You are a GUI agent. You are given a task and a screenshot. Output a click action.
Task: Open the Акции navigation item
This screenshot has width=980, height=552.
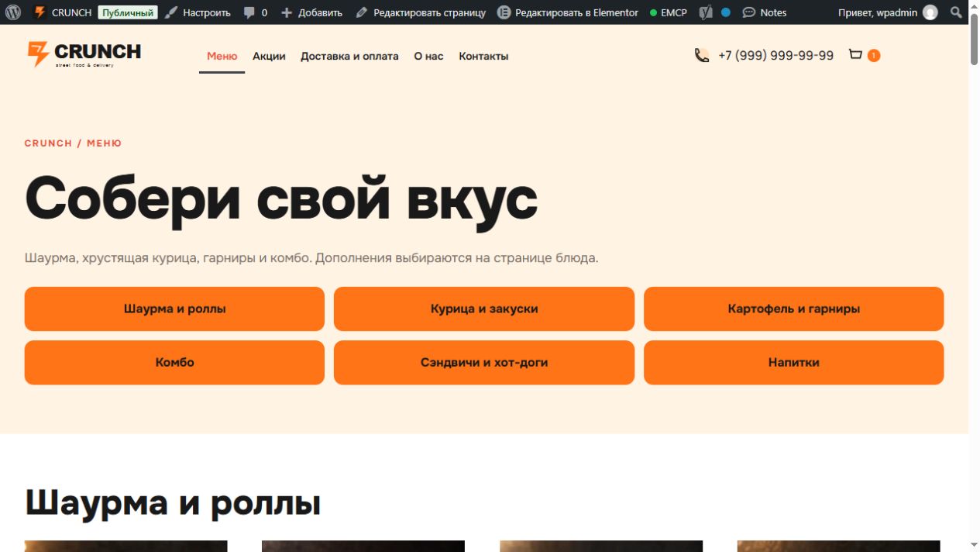(269, 56)
